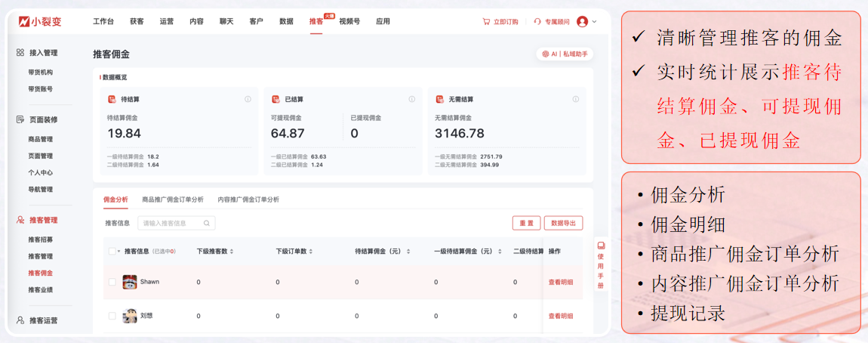Image resolution: width=868 pixels, height=343 pixels.
Task: Sort by 下级推客数 column arrows
Action: pos(232,251)
